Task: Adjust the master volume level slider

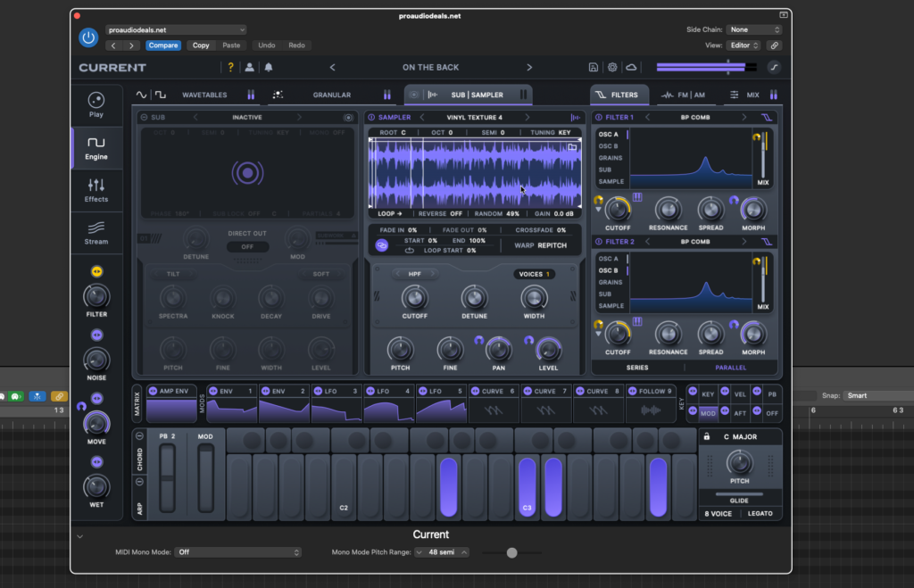Action: (707, 67)
